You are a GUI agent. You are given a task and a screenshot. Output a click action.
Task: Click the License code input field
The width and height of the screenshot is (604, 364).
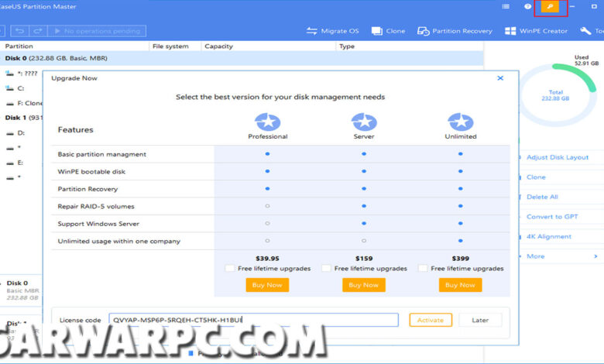point(253,320)
